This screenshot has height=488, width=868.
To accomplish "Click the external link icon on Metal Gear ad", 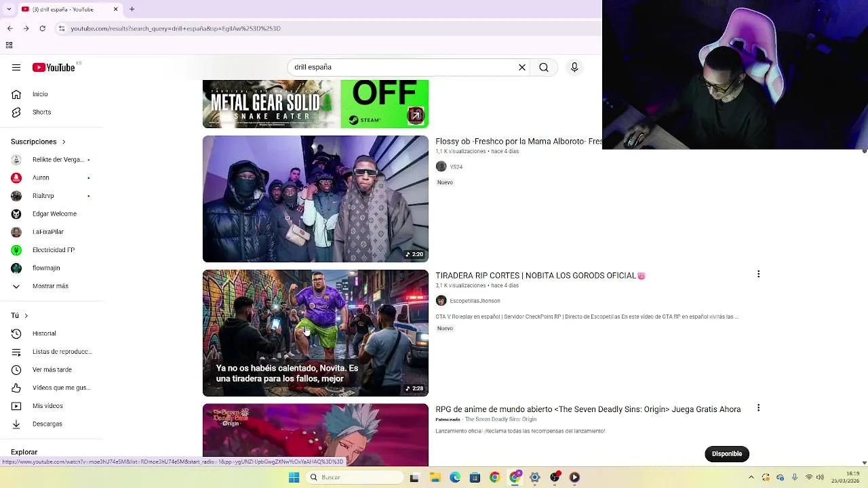I will tap(415, 116).
